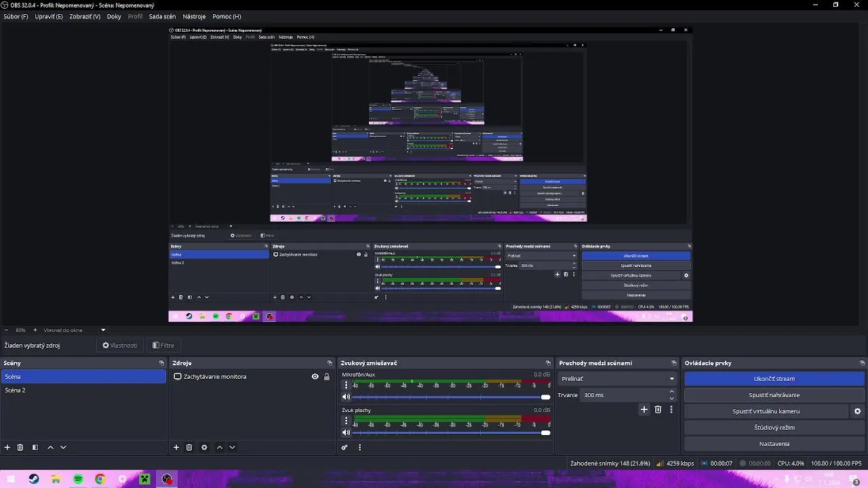Add a scene transition with plus icon
Screen dimensions: 868x488
(x=644, y=409)
